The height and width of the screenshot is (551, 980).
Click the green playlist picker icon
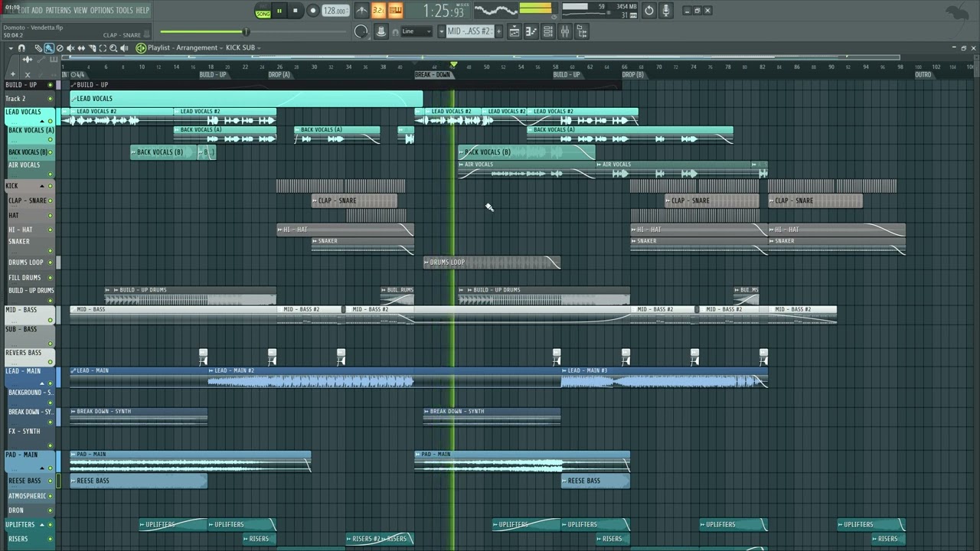[141, 48]
